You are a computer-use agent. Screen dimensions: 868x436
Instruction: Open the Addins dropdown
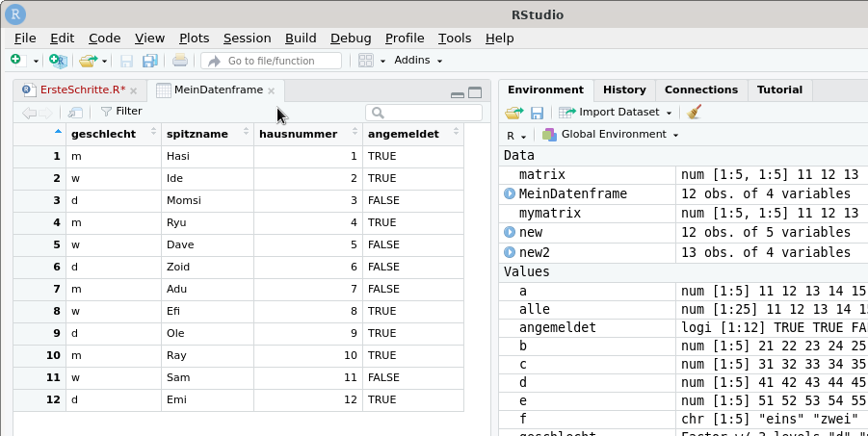click(418, 61)
